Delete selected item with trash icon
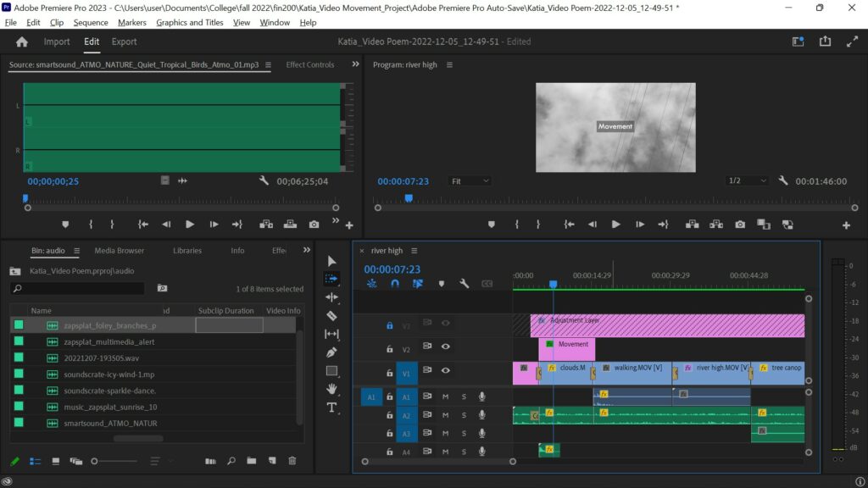This screenshot has width=868, height=488. (x=292, y=461)
